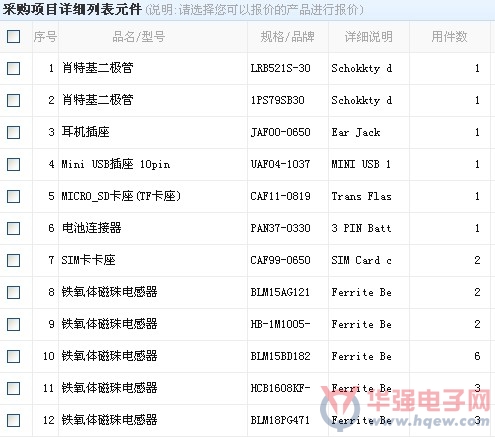The width and height of the screenshot is (495, 437).
Task: Check the 电池连接器 row checkbox
Action: (x=13, y=228)
